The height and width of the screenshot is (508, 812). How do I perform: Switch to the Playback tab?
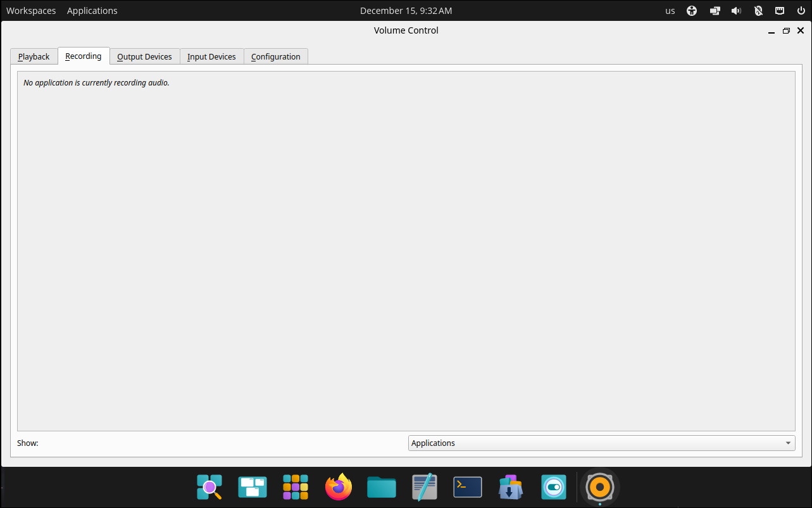click(x=34, y=56)
